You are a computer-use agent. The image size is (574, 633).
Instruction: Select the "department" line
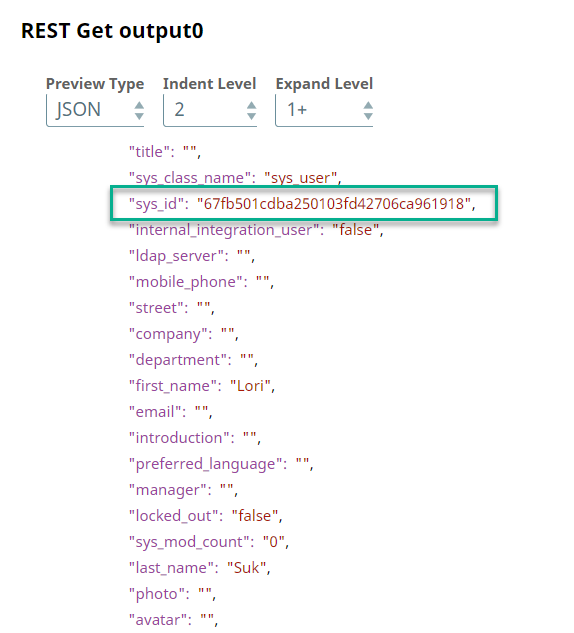coord(193,360)
